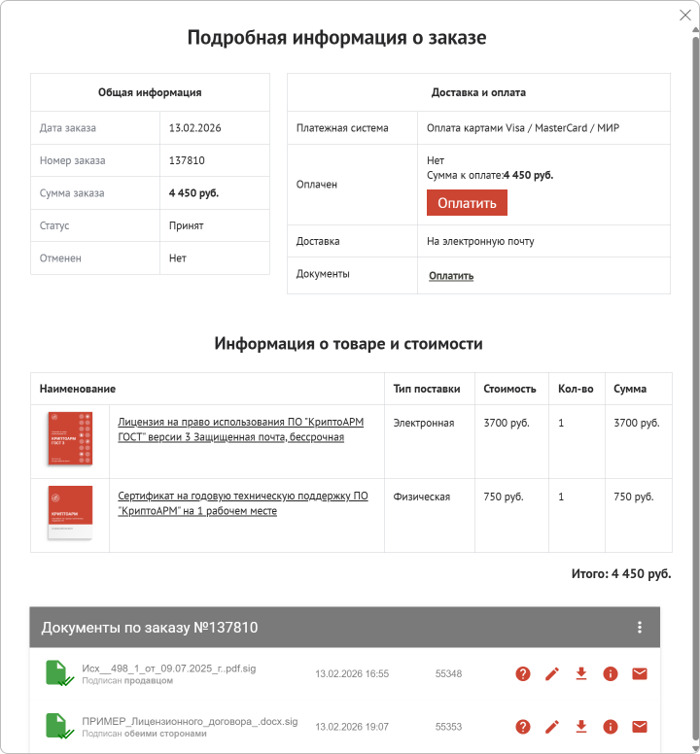
Task: Close the order details dialog
Action: pyautogui.click(x=685, y=16)
